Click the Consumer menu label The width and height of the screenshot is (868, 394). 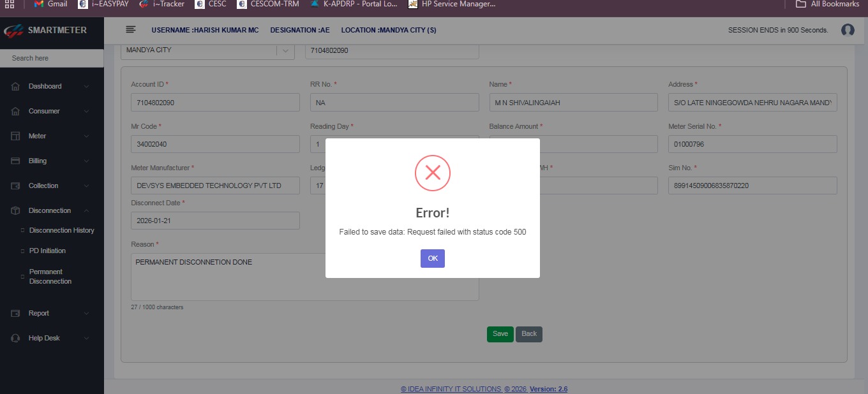[44, 111]
